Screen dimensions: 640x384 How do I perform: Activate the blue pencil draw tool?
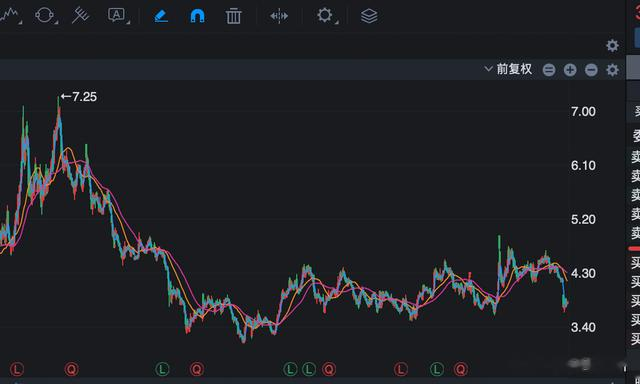[160, 16]
